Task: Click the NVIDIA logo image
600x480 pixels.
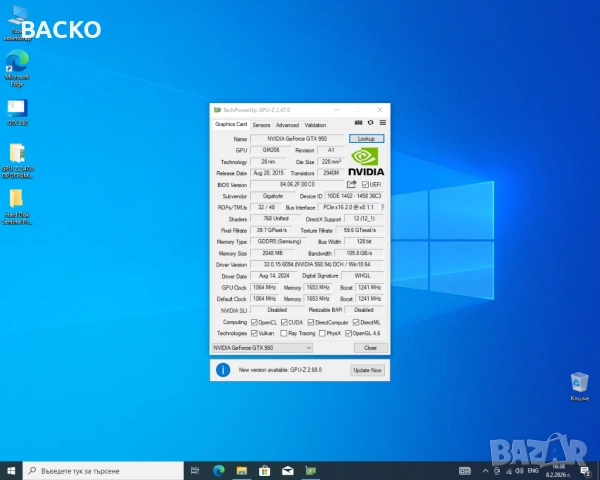Action: tap(365, 162)
